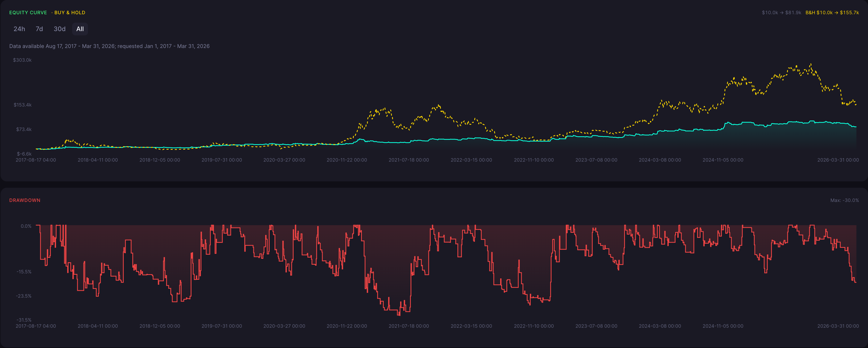The image size is (868, 348).
Task: Click equity chart date 2020-03-27 00:00
Action: point(284,160)
